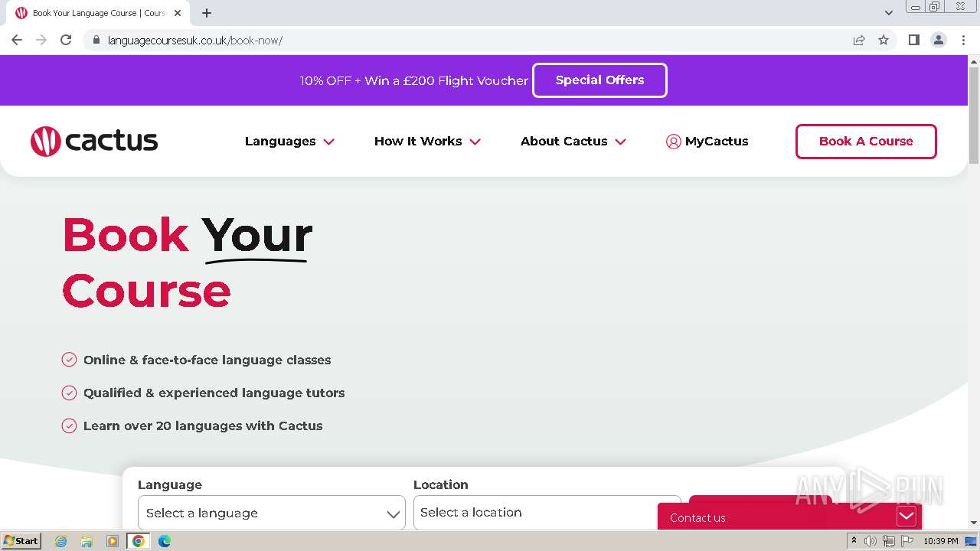Click the Book A Course button
980x551 pixels.
pyautogui.click(x=866, y=142)
